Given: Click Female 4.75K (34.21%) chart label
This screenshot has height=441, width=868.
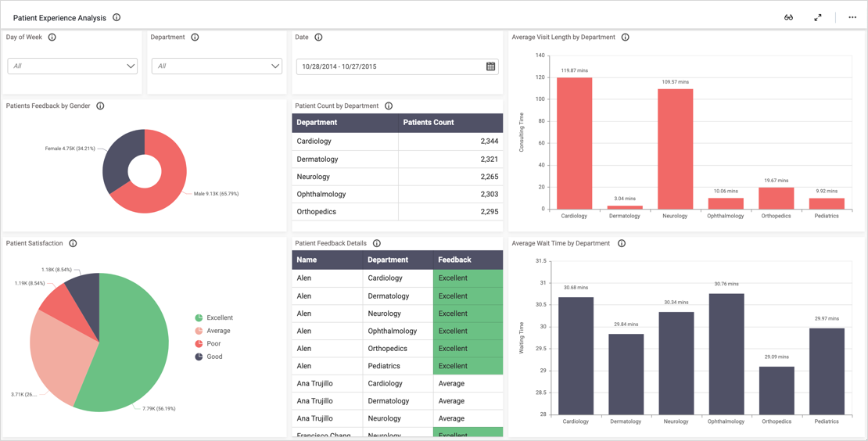Looking at the screenshot, I should (x=70, y=149).
